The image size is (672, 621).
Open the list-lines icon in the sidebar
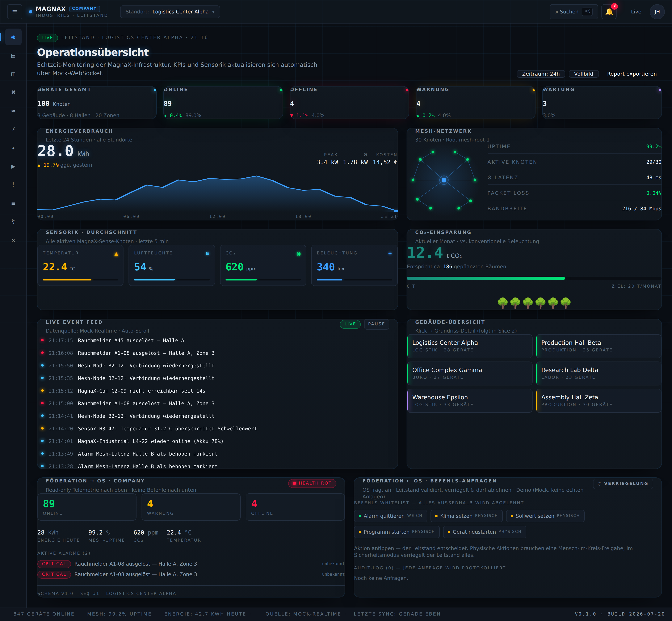point(13,56)
